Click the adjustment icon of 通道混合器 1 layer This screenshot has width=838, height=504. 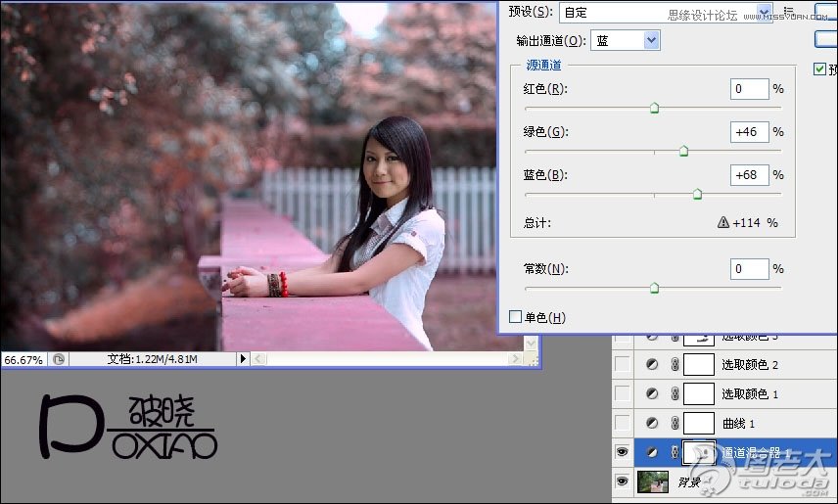tap(652, 452)
